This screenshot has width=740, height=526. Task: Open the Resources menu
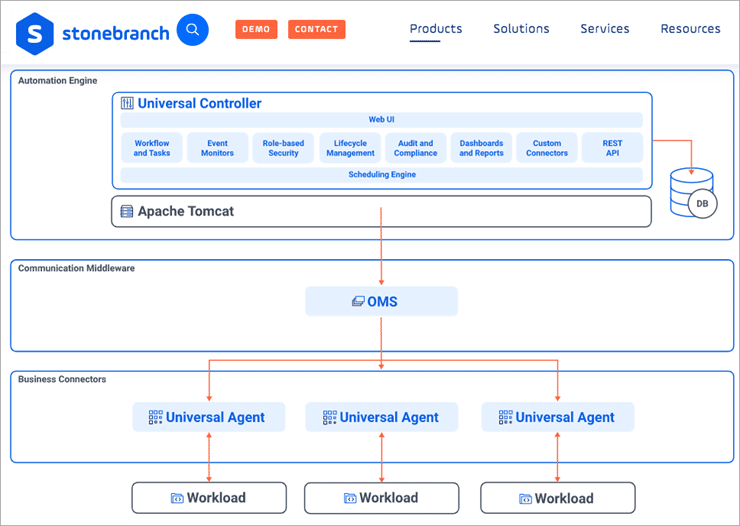tap(690, 29)
